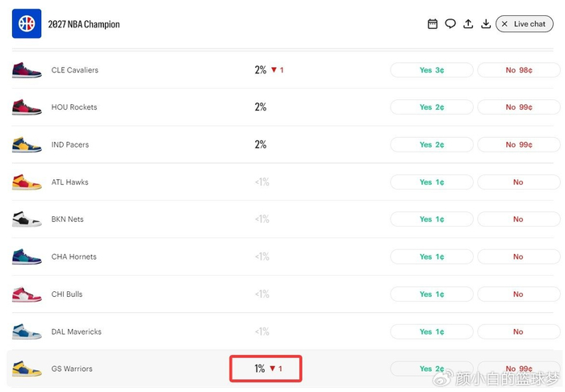Image resolution: width=565 pixels, height=392 pixels.
Task: Buy Yes 2¢ for GS Warriors
Action: click(432, 369)
